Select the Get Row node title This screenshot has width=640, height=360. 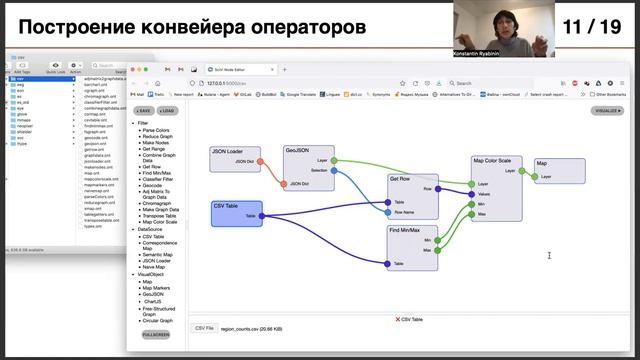pos(400,179)
